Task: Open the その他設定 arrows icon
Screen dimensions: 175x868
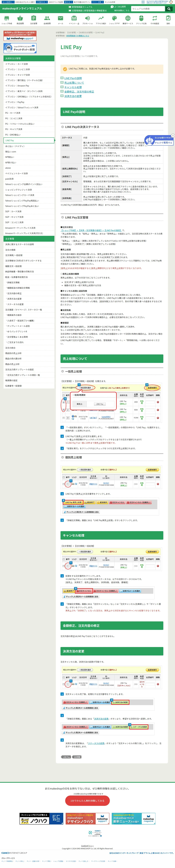Action: click(155, 20)
